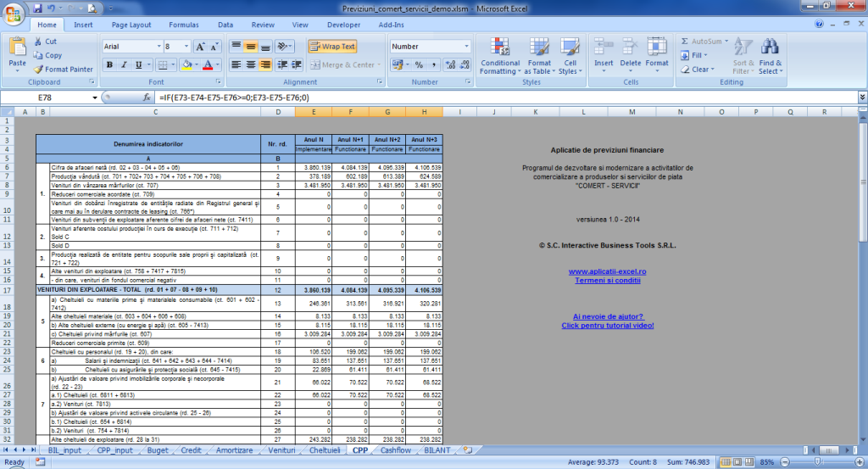Open Format as Table gallery
The height and width of the screenshot is (469, 868).
[x=539, y=56]
